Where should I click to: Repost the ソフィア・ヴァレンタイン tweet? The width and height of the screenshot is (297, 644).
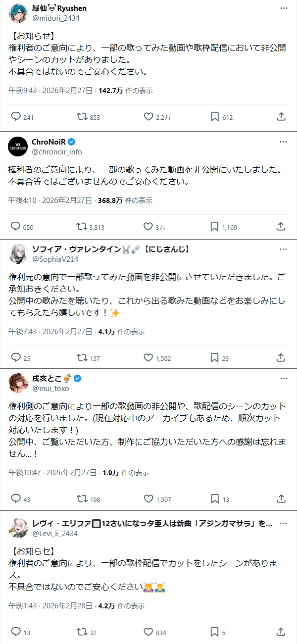pyautogui.click(x=81, y=357)
